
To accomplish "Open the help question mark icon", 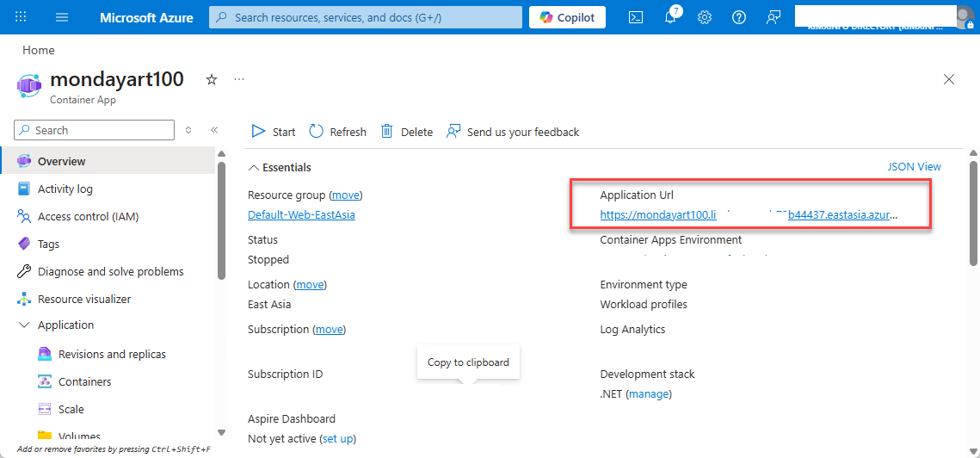I will click(739, 17).
